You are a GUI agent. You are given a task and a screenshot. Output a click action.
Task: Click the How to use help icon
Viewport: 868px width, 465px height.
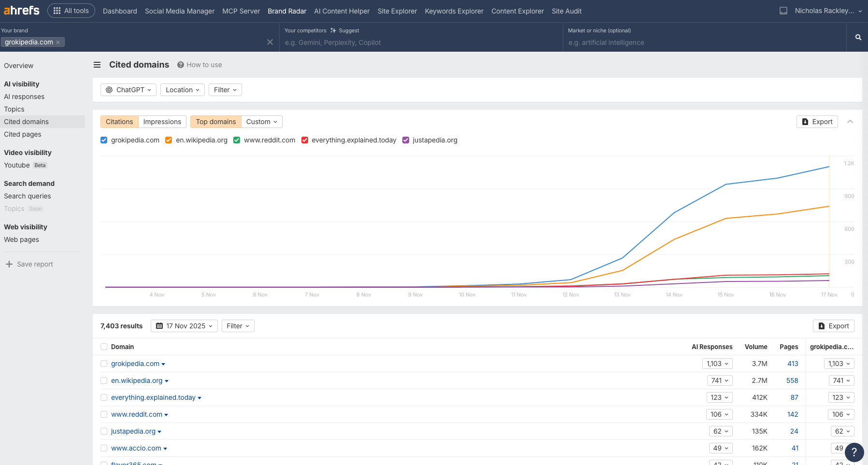pyautogui.click(x=180, y=65)
